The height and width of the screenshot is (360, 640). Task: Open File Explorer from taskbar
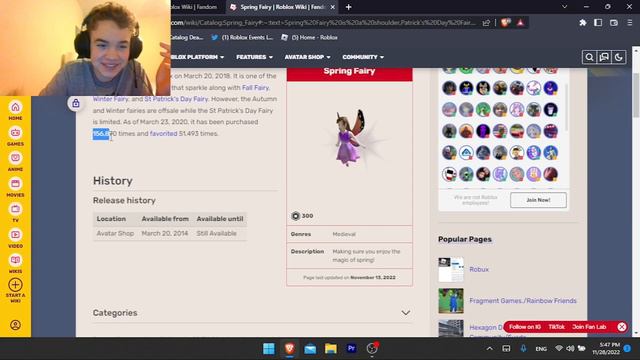click(331, 349)
